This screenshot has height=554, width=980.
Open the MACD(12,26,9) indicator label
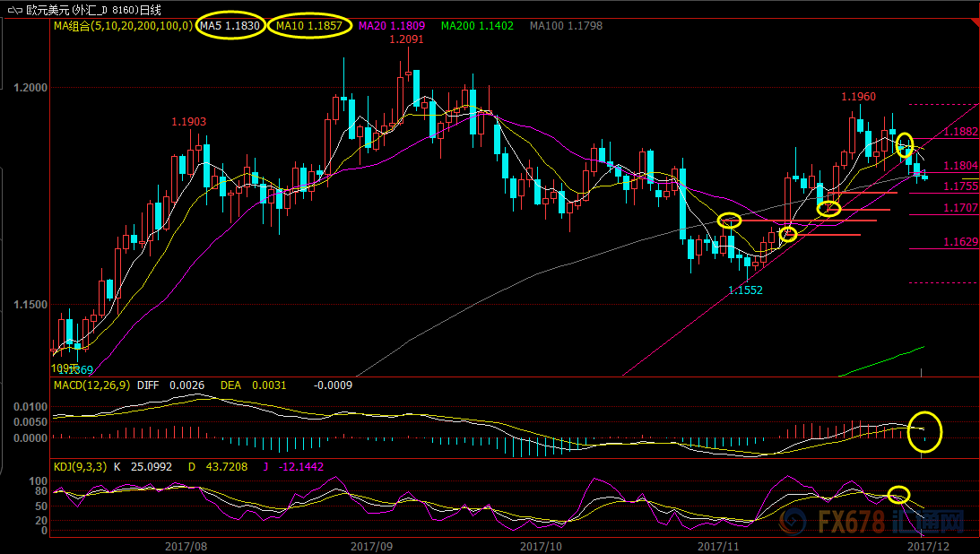coord(91,385)
